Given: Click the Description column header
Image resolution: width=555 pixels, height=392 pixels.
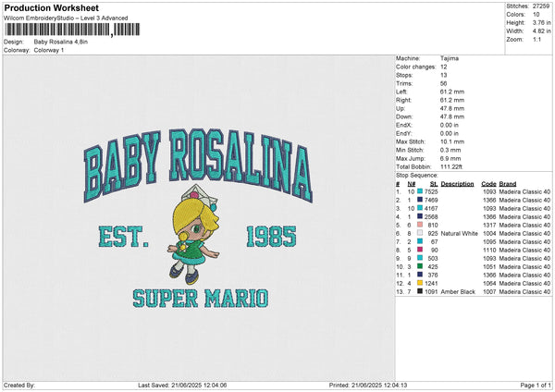Looking at the screenshot, I should coord(457,184).
